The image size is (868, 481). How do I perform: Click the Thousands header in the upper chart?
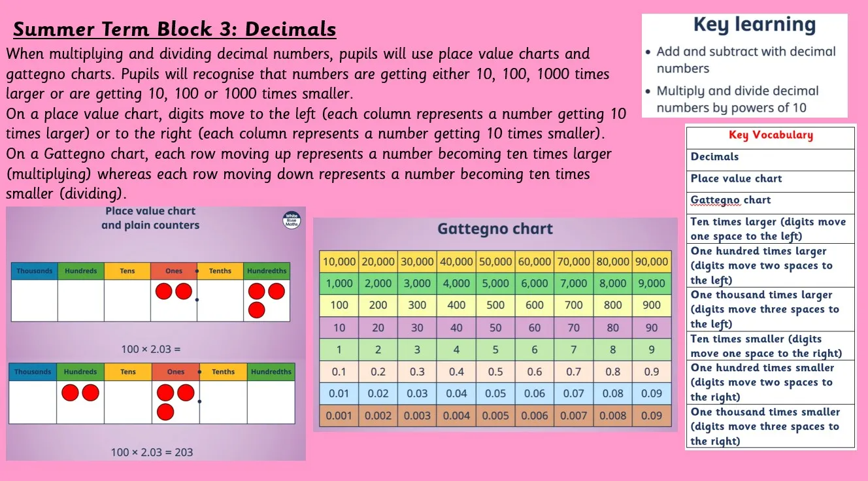coord(35,271)
